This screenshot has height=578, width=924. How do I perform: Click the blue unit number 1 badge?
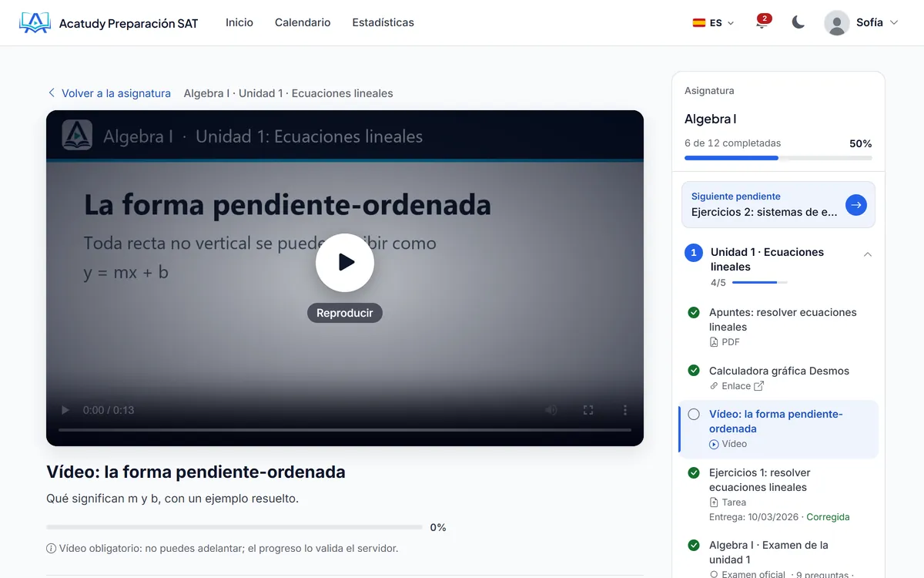[694, 253]
